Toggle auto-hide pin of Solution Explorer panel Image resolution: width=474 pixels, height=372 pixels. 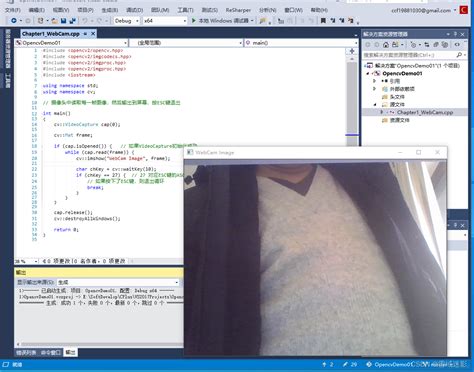point(455,34)
